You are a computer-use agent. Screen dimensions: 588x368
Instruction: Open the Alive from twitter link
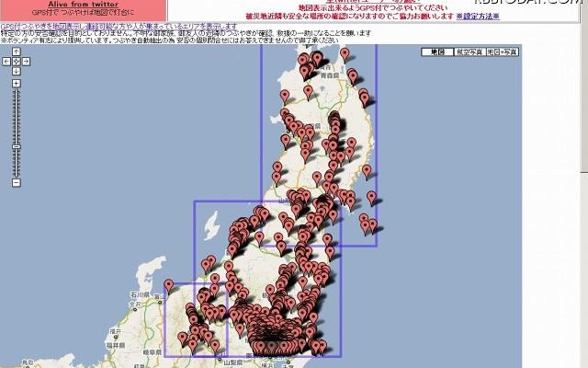click(x=84, y=4)
